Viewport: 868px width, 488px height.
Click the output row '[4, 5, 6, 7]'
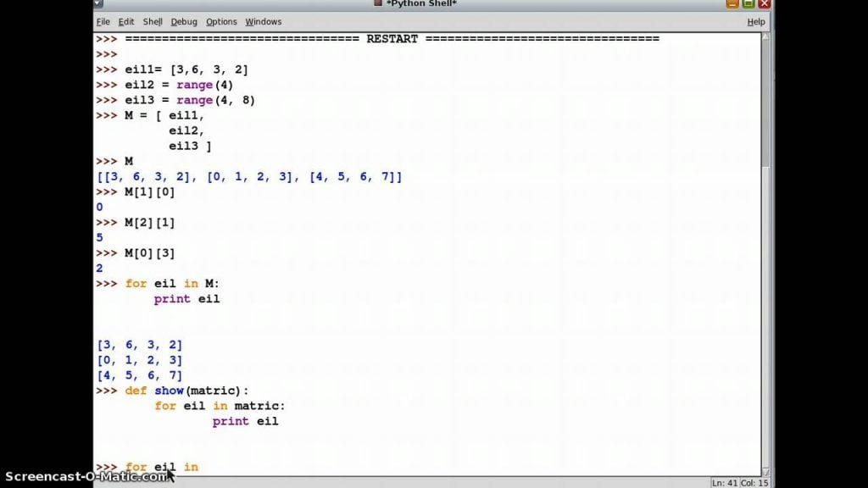coord(140,375)
